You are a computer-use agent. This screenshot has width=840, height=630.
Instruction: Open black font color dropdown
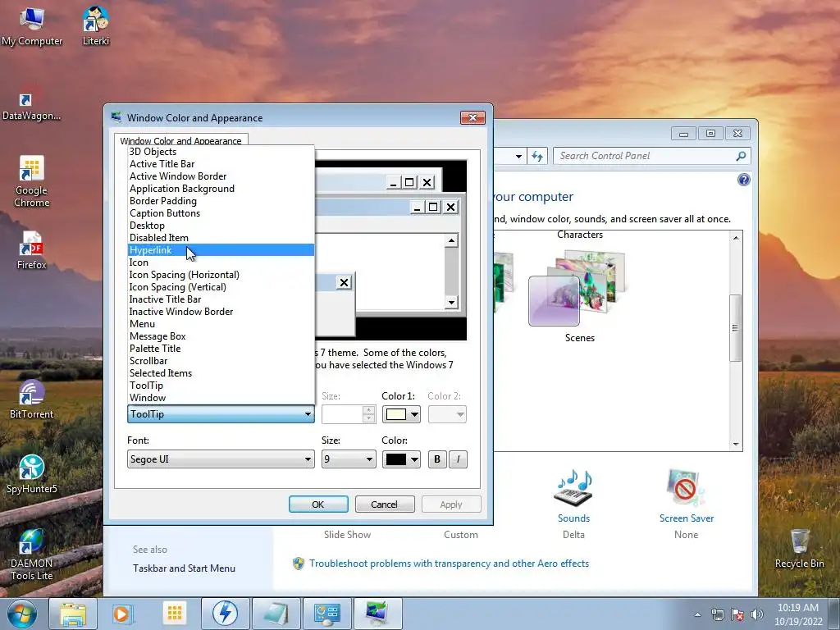[401, 459]
